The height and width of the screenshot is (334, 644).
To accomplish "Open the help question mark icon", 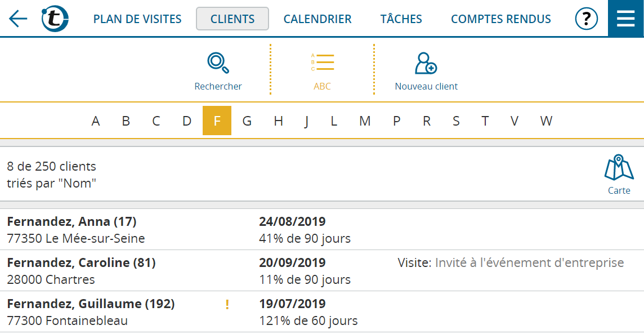I will pos(586,19).
